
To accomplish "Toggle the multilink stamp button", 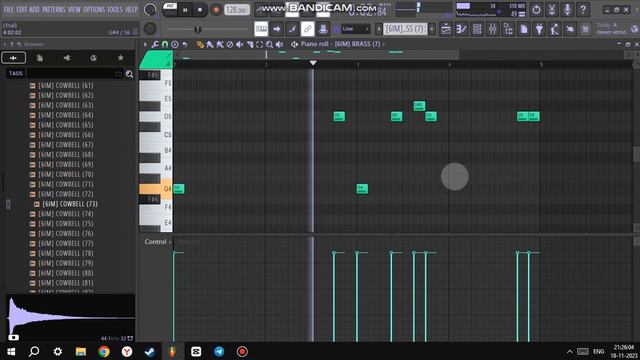I will [323, 29].
